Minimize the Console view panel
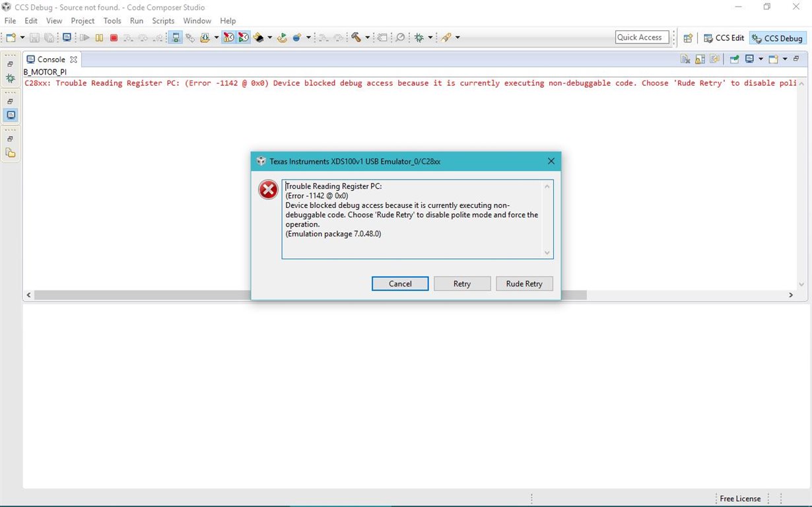Image resolution: width=812 pixels, height=507 pixels. (796, 59)
